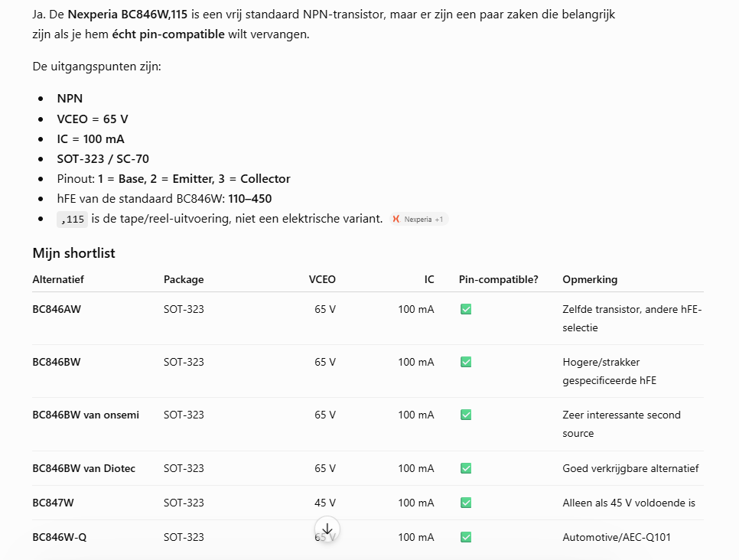This screenshot has width=739, height=560.
Task: Click the green checkmark for BC846W-Q
Action: pos(466,537)
